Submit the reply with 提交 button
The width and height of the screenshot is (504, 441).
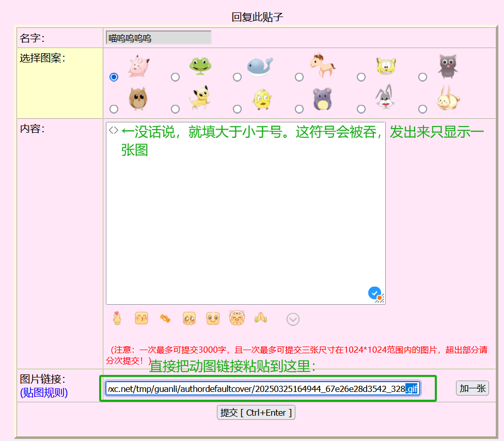pyautogui.click(x=256, y=413)
